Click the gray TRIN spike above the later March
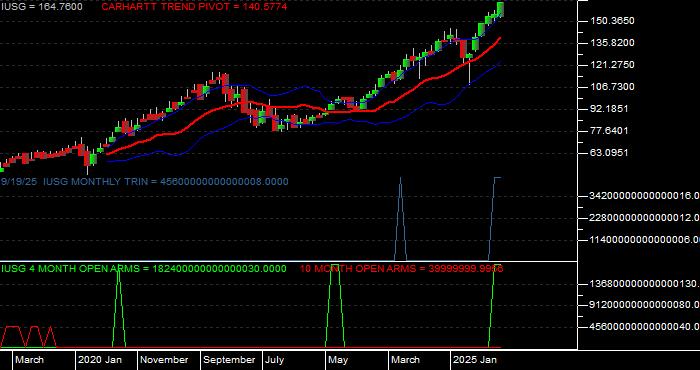Viewport: 700px width, 370px height. coord(400,219)
